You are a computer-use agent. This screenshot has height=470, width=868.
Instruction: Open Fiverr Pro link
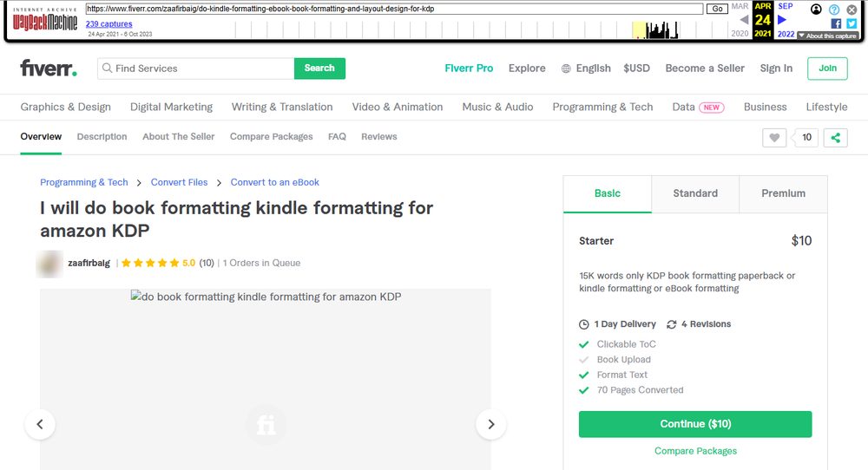[469, 68]
